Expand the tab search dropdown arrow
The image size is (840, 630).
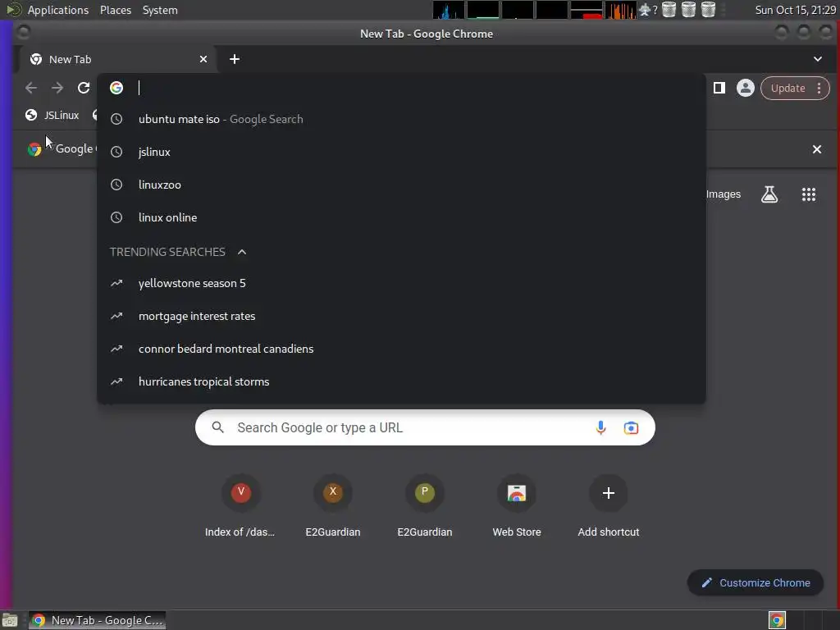click(x=818, y=59)
